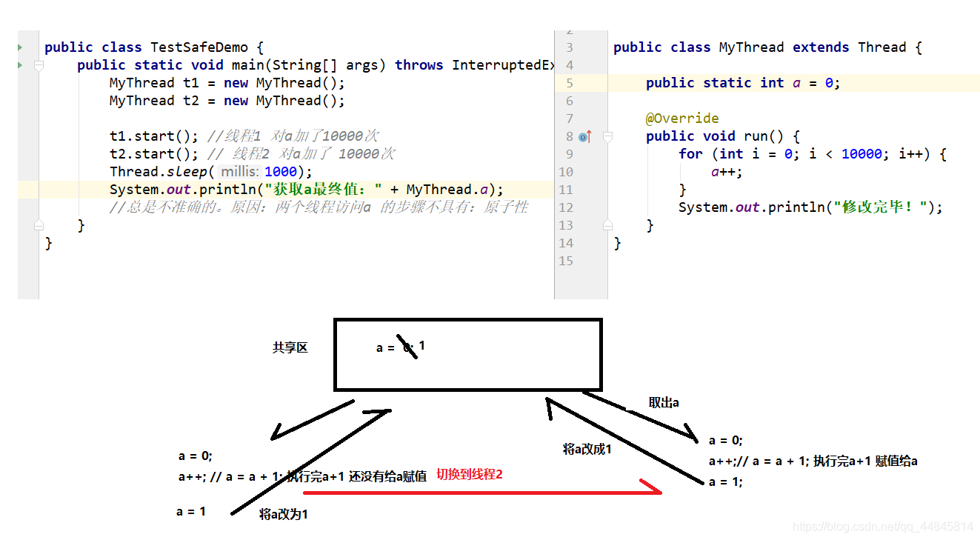Viewport: 980px width, 540px height.
Task: Click the t1.start() call
Action: coord(154,136)
